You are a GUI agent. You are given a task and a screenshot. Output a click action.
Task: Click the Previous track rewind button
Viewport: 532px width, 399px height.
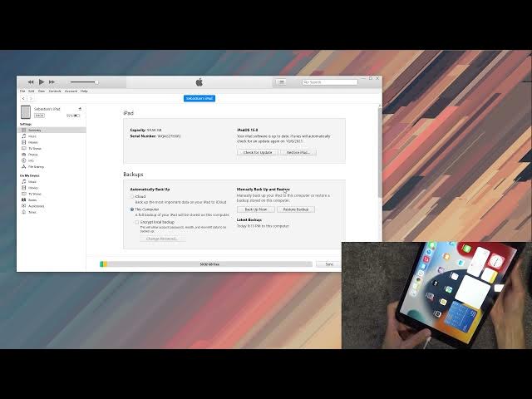(31, 82)
